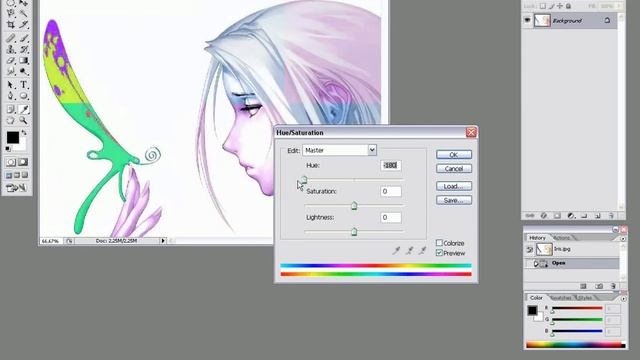Click the foreground color swatch in toolbox
This screenshot has height=360, width=640.
pos(13,138)
